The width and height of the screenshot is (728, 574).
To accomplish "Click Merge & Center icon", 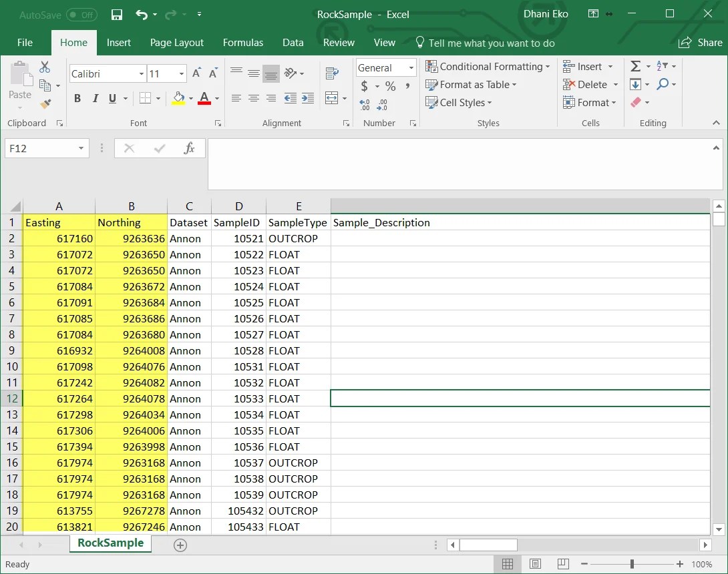I will pyautogui.click(x=331, y=98).
